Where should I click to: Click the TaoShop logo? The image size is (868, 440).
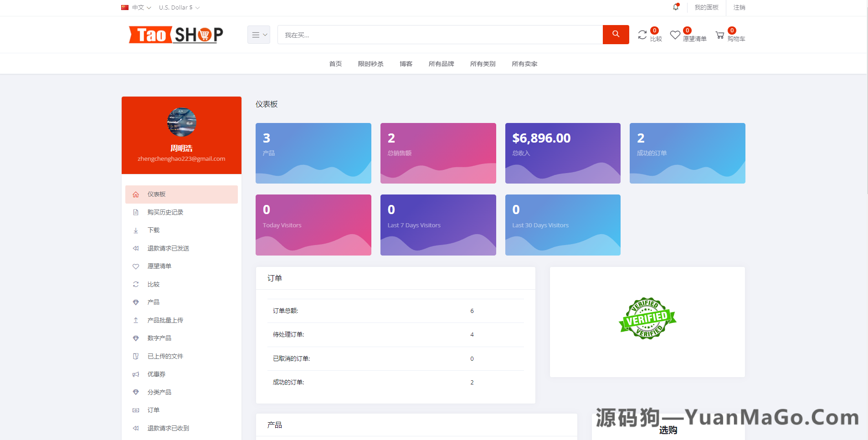pyautogui.click(x=176, y=34)
